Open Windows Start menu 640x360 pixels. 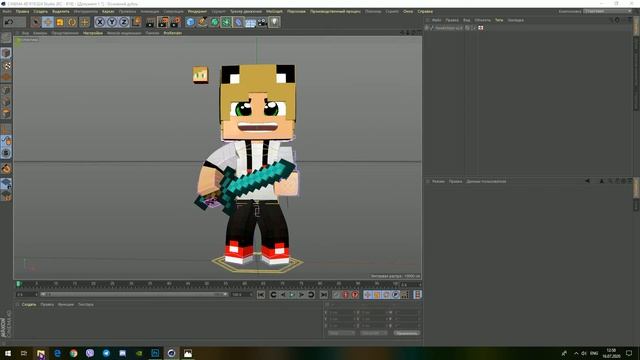pos(8,353)
